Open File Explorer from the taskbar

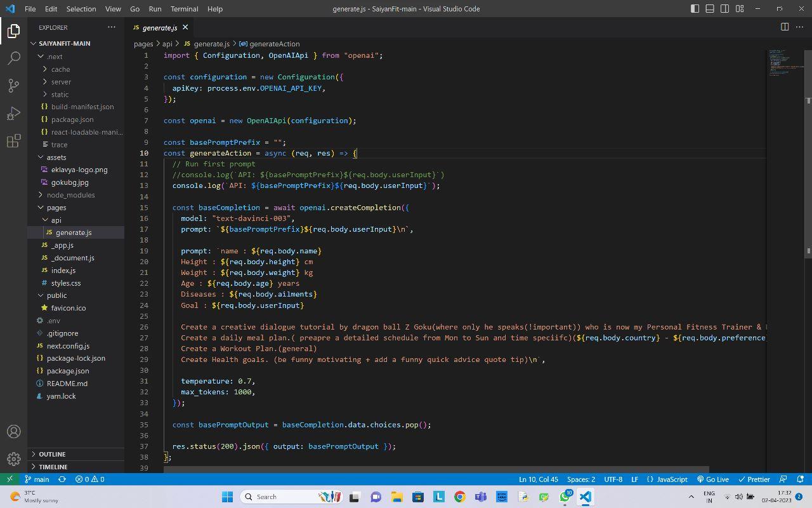397,497
